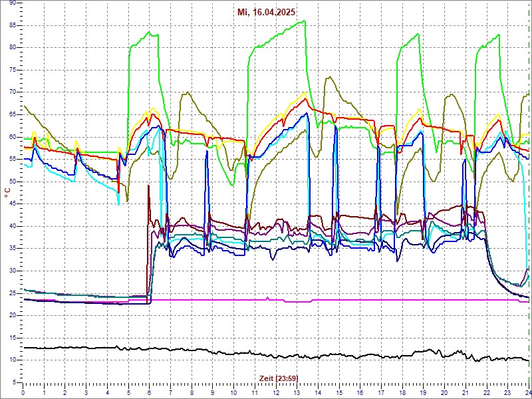Select the hour 18 tick on x-axis
The image size is (532, 399).
tap(402, 392)
